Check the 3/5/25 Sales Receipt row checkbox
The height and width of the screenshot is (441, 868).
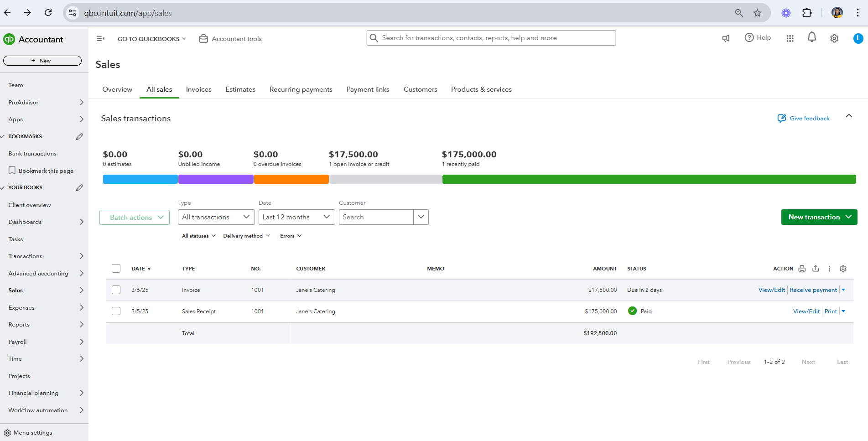click(x=116, y=311)
